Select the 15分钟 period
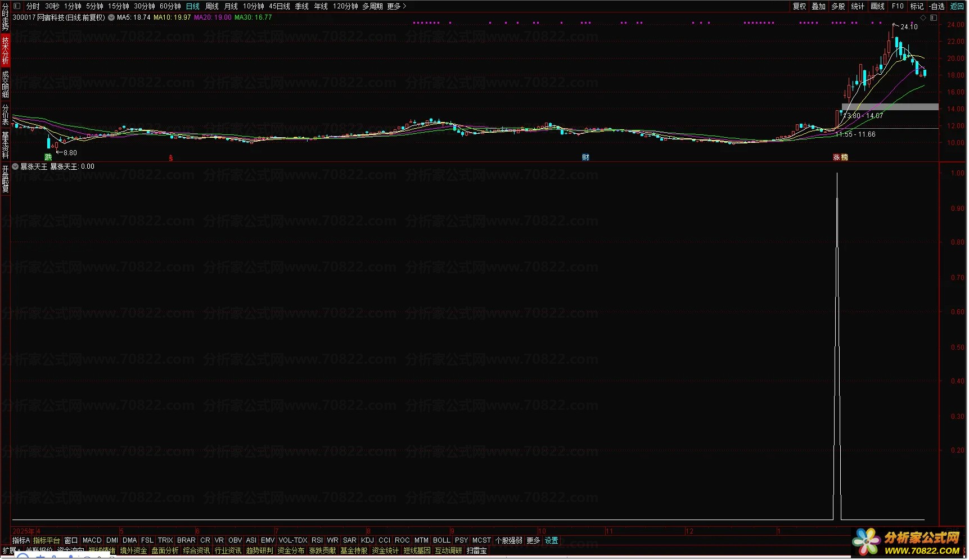 [118, 6]
